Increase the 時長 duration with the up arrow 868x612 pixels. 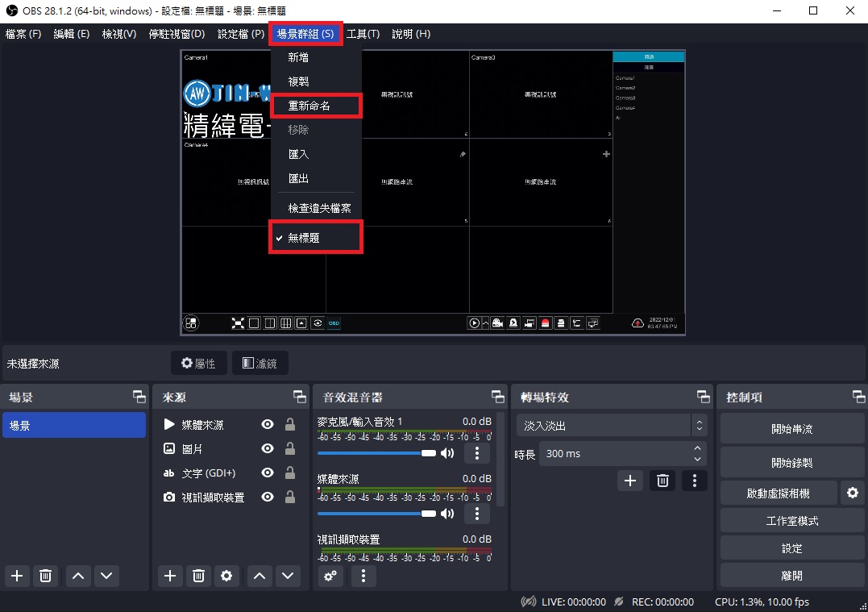[x=697, y=448]
